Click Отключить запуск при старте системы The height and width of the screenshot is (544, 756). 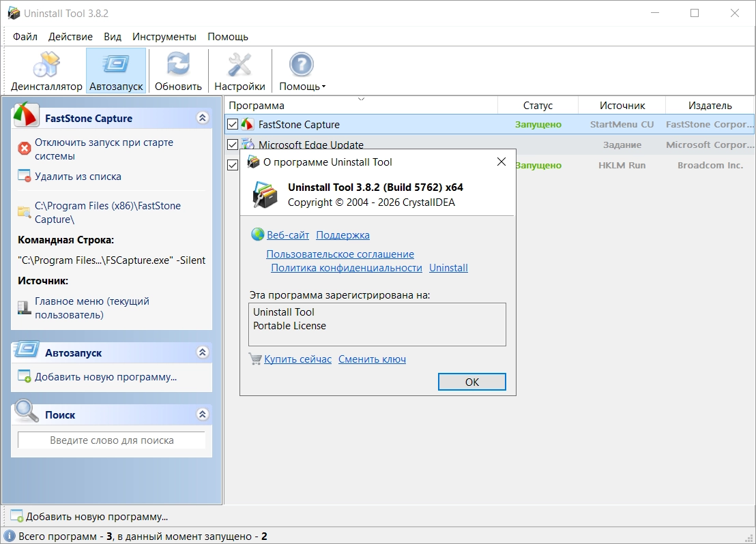(104, 149)
